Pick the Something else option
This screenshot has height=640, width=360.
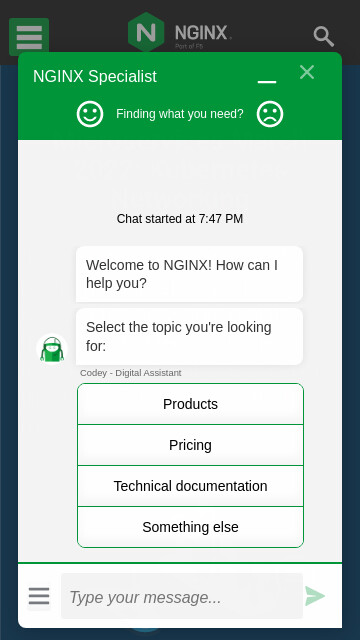pos(190,527)
